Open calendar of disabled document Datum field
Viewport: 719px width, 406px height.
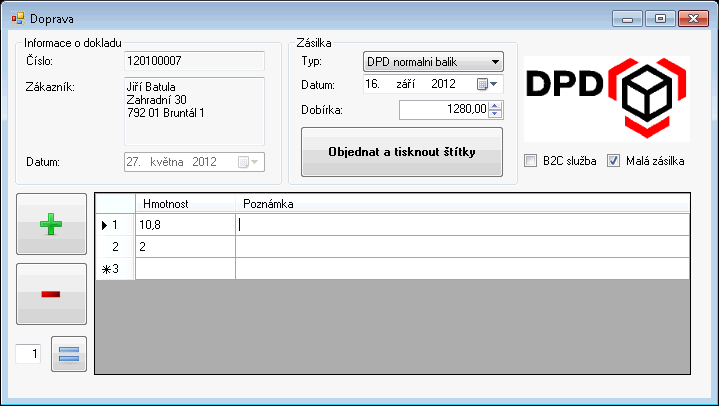point(249,162)
